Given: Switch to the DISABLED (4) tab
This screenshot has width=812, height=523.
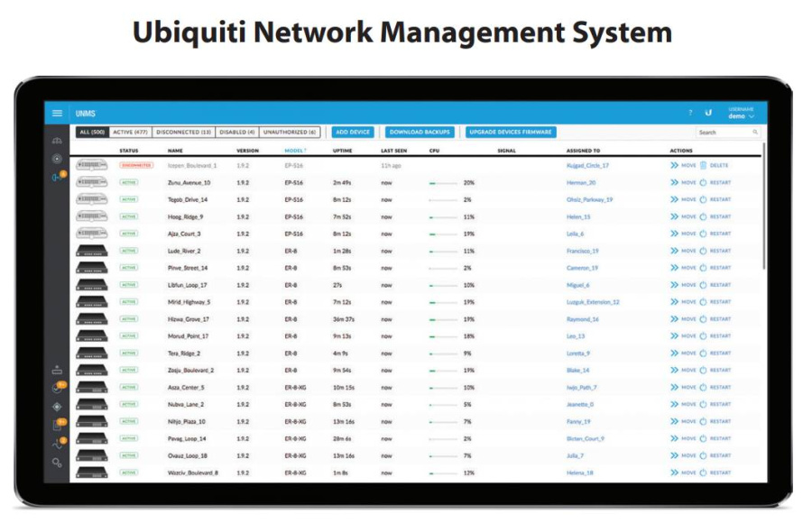Looking at the screenshot, I should pos(237,133).
